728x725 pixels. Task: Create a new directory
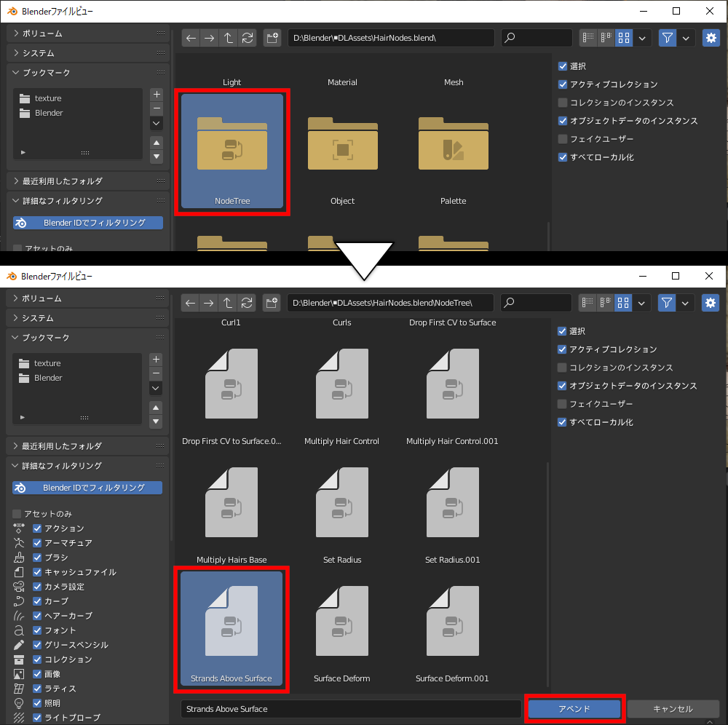(272, 38)
